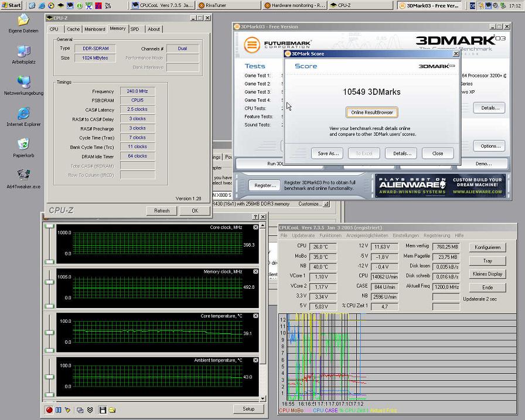Click Online ResultBrowser button
The width and height of the screenshot is (525, 420).
[372, 112]
